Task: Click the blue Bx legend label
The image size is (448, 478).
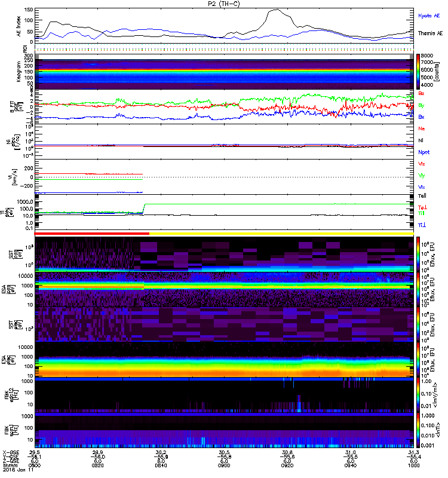Action: point(422,117)
